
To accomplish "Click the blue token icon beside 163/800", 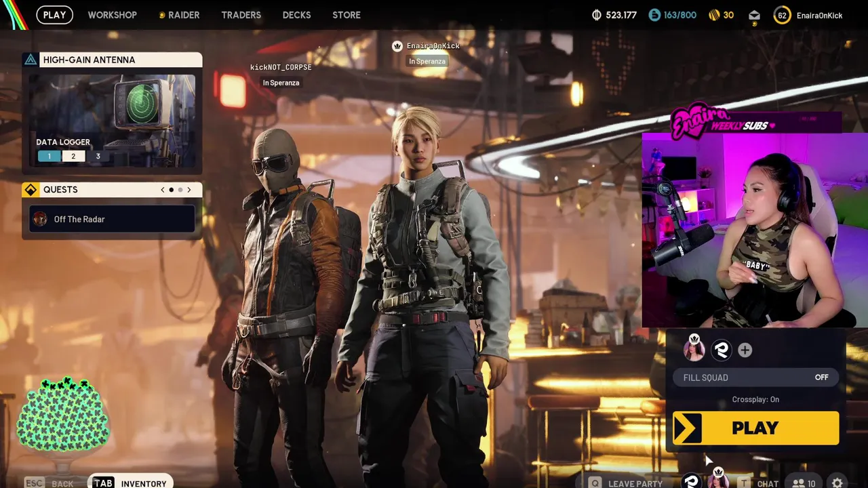I will [654, 15].
